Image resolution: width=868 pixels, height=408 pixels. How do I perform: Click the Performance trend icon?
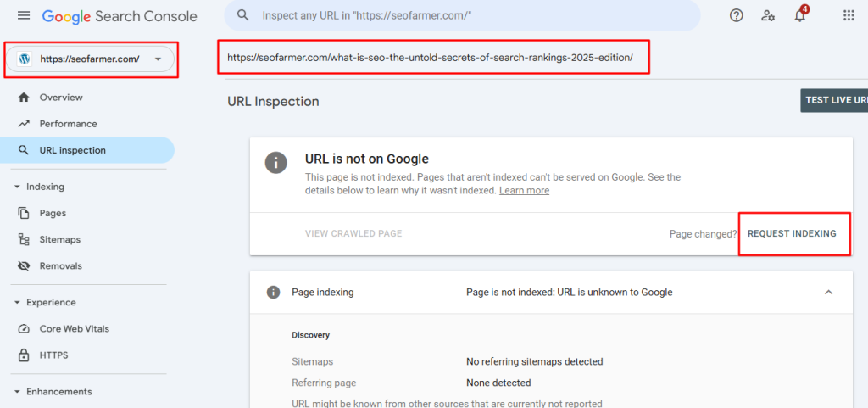point(23,124)
